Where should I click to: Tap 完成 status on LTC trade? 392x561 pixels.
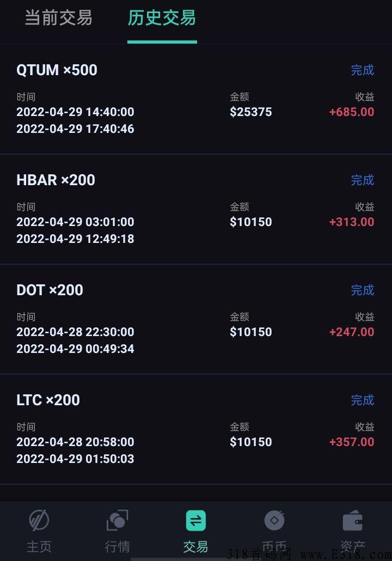362,400
